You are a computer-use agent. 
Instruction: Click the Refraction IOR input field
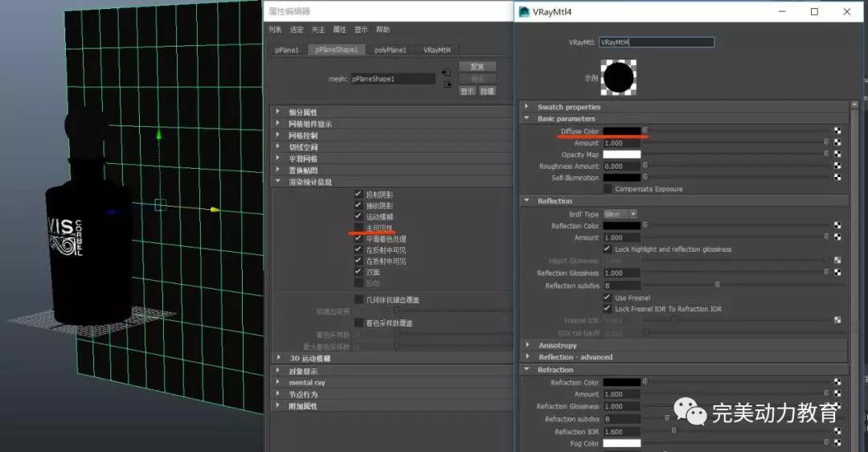pyautogui.click(x=622, y=431)
